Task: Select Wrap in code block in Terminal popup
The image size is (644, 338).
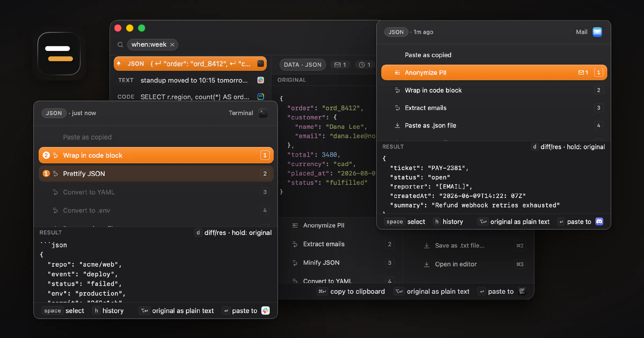Action: (156, 155)
